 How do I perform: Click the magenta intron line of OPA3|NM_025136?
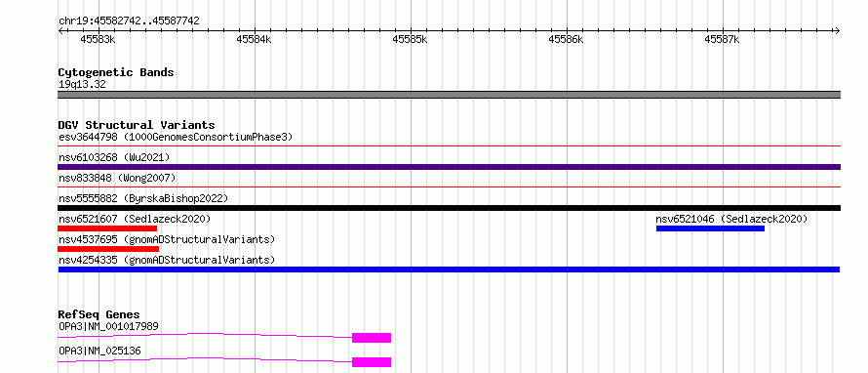[205, 359]
